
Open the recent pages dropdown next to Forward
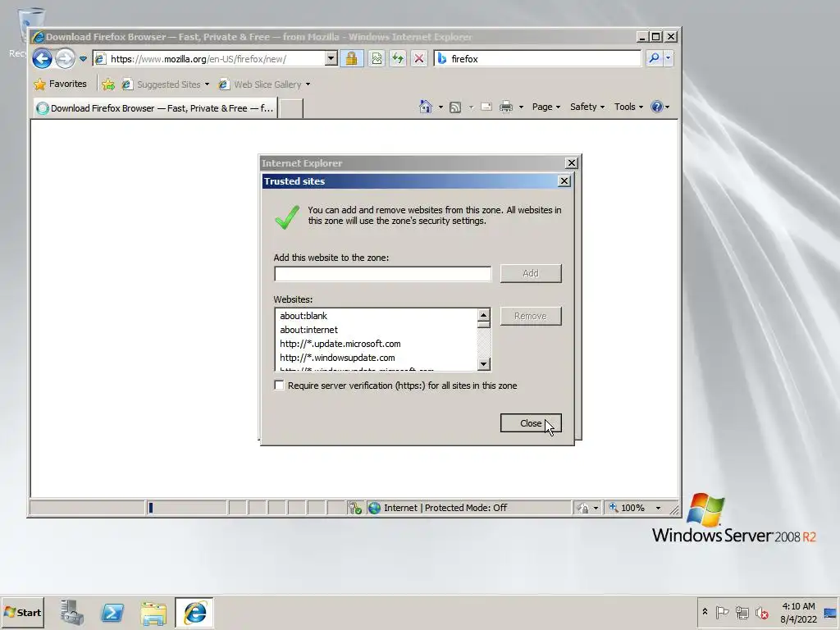[83, 59]
